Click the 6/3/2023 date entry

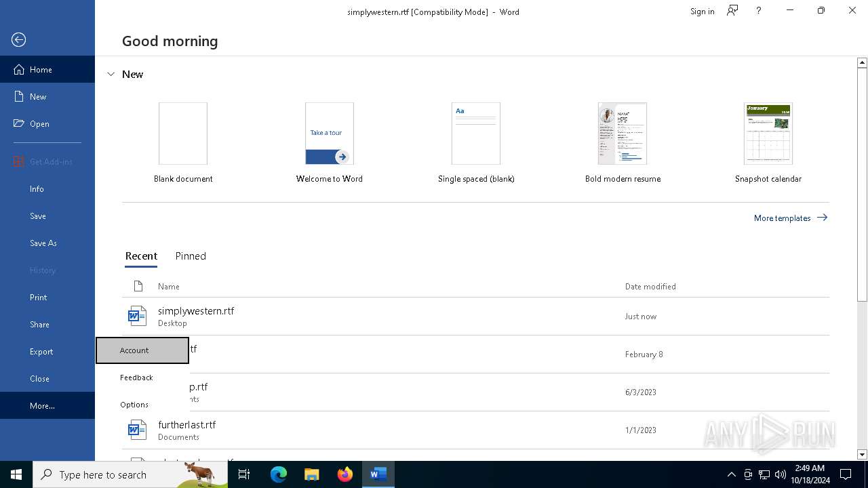click(641, 392)
